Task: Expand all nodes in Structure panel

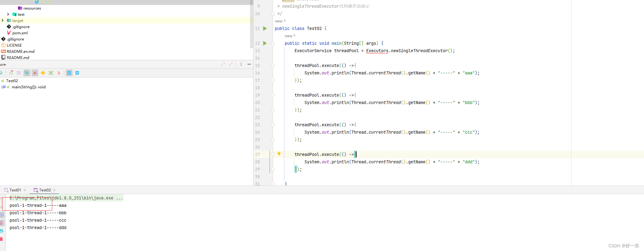Action: tap(223, 64)
